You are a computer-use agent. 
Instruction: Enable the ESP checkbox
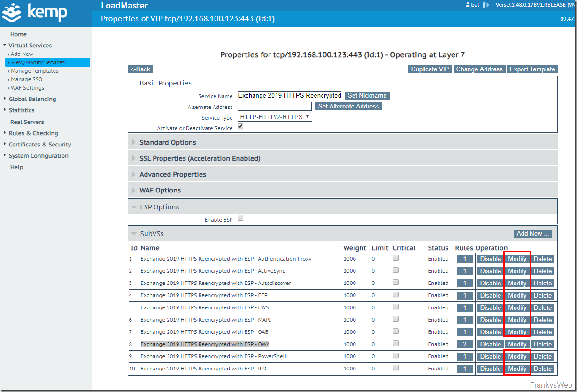(240, 218)
